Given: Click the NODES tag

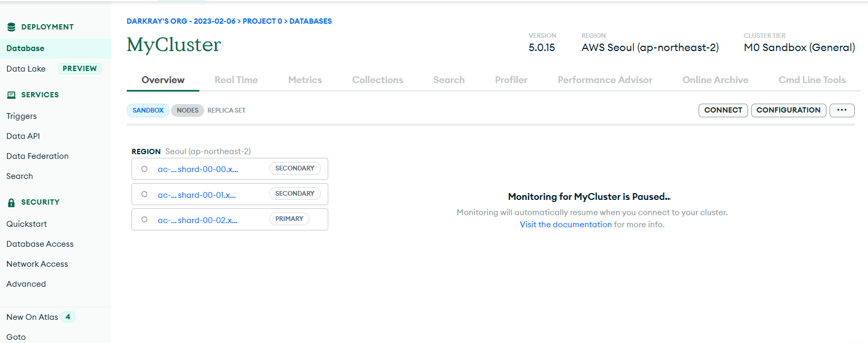Looking at the screenshot, I should tap(187, 110).
